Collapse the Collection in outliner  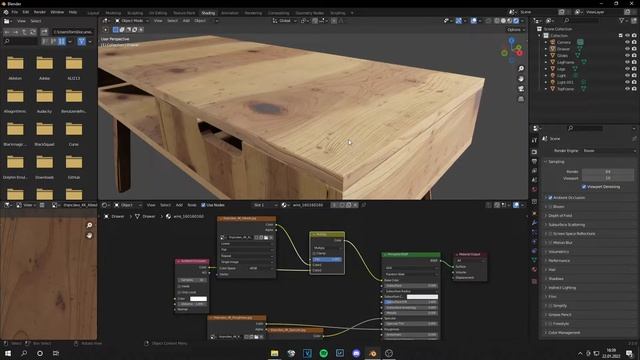[540, 36]
